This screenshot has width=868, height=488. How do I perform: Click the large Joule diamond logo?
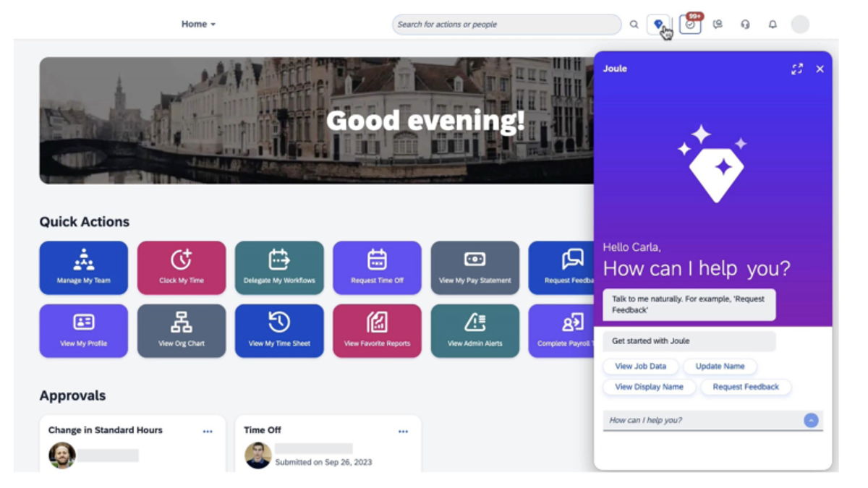(x=713, y=165)
